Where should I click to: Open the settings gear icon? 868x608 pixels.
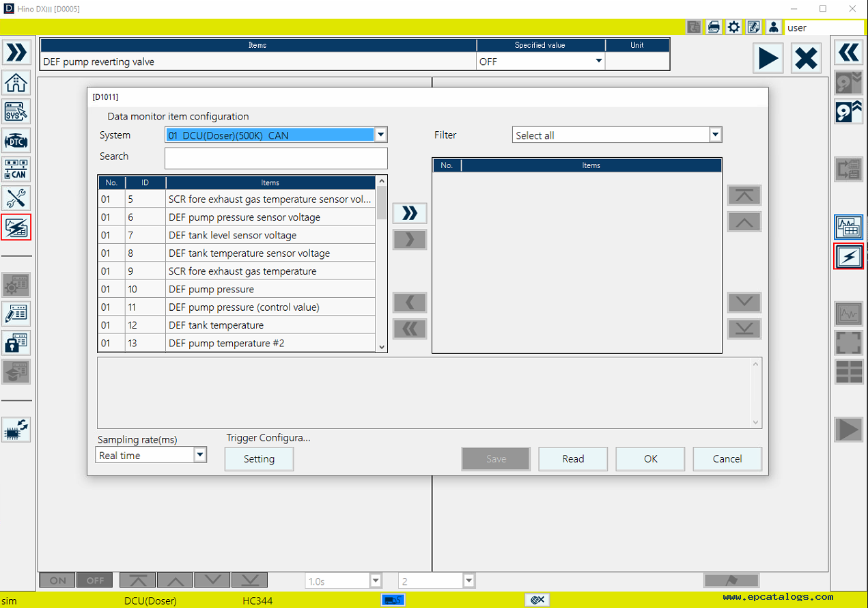[x=733, y=27]
